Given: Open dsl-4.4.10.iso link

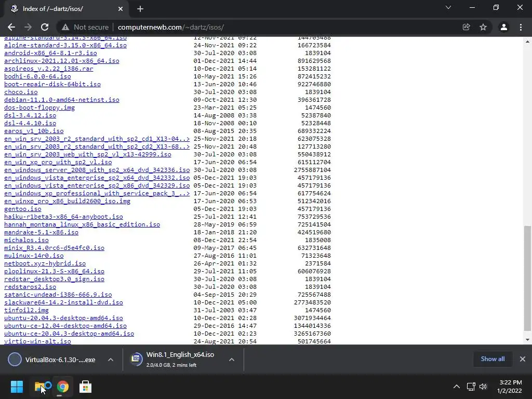Looking at the screenshot, I should (x=30, y=123).
